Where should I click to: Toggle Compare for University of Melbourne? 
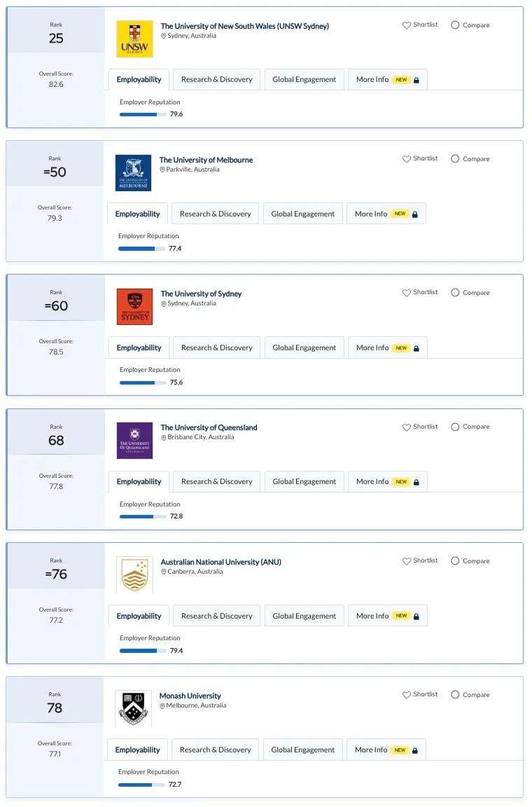tap(455, 159)
